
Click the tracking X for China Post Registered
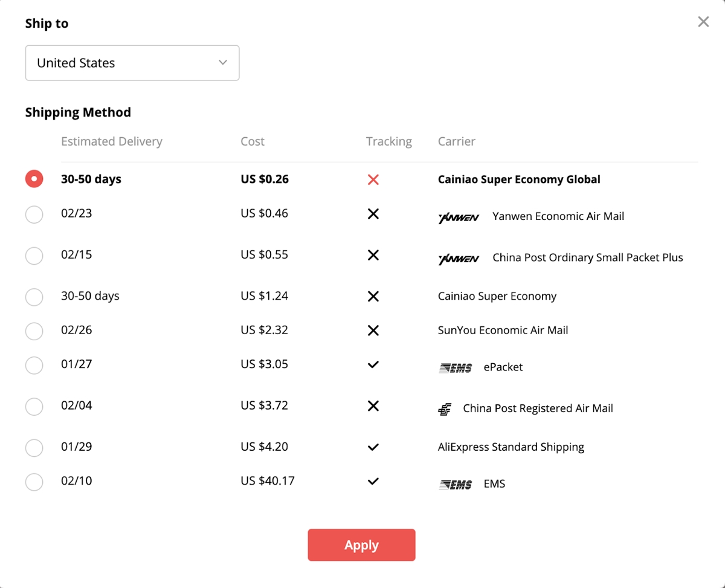(373, 406)
